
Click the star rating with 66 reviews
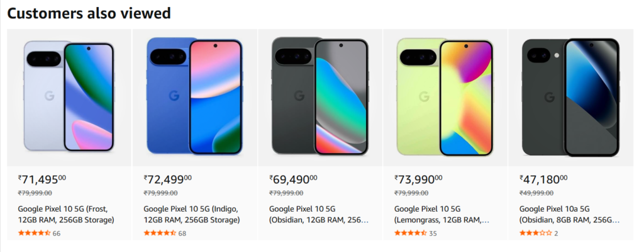[x=34, y=233]
